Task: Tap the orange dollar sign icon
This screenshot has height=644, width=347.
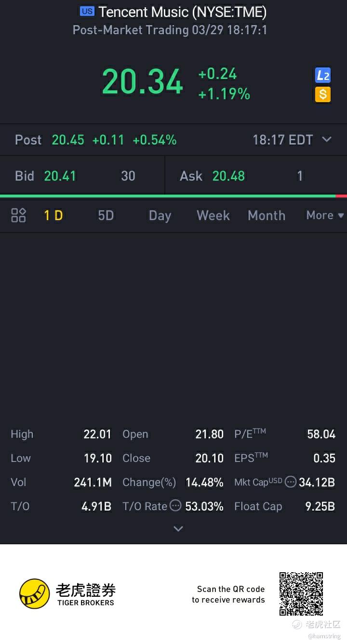Action: pyautogui.click(x=322, y=94)
